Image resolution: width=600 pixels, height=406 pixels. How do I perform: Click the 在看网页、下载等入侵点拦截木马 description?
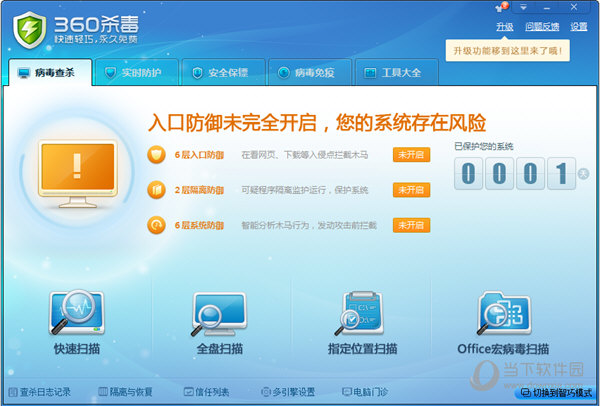pos(305,155)
